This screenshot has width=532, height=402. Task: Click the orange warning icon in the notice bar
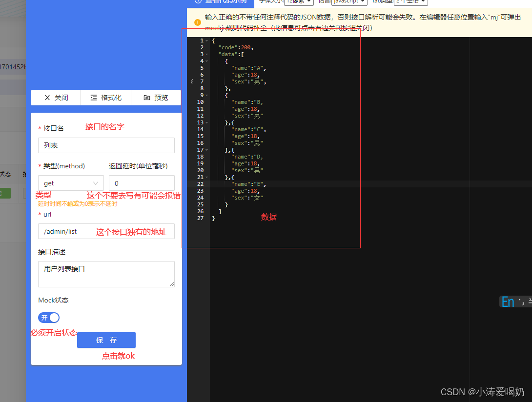tap(197, 22)
